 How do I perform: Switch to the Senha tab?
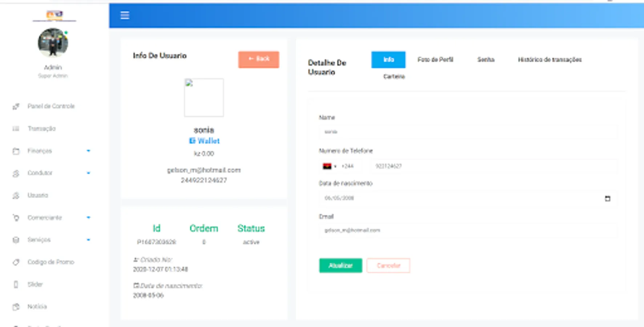tap(486, 60)
